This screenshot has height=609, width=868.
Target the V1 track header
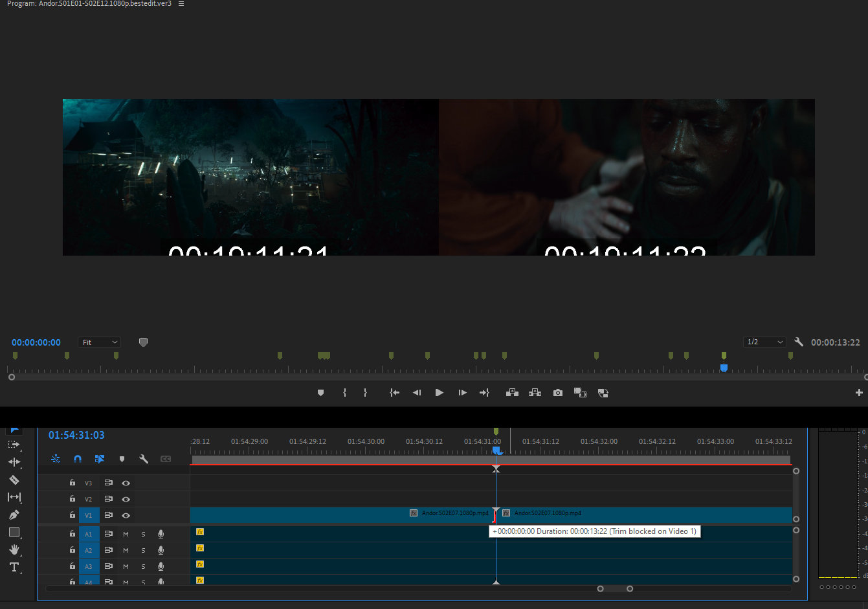89,515
